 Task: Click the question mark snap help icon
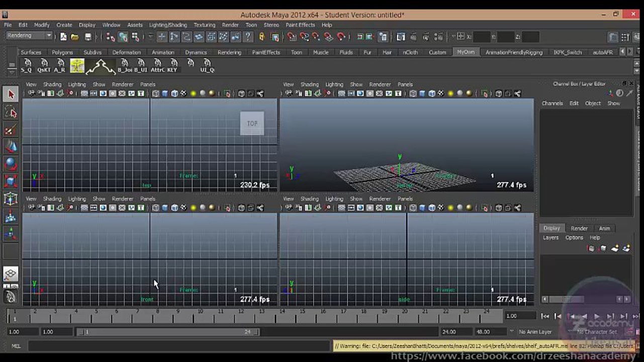[248, 37]
